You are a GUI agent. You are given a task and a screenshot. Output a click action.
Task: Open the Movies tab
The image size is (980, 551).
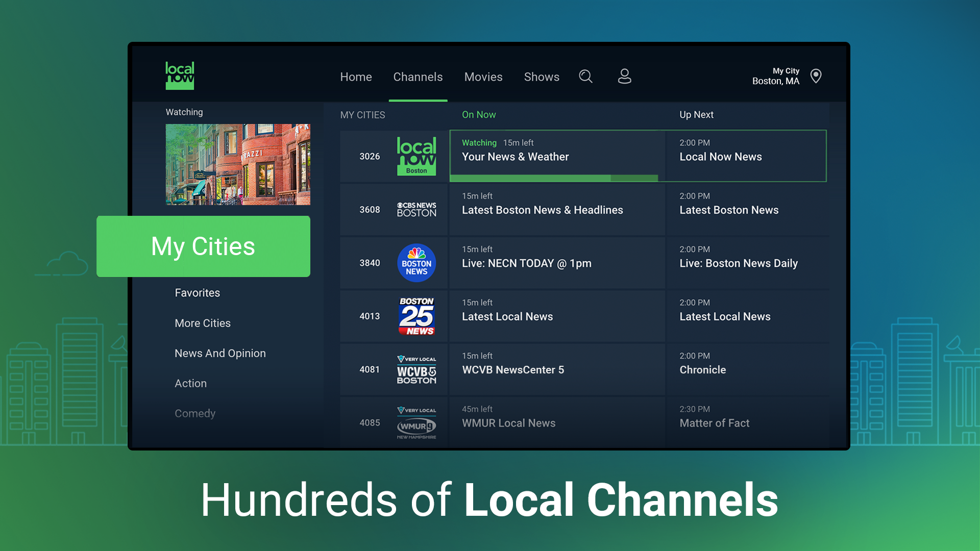[483, 77]
